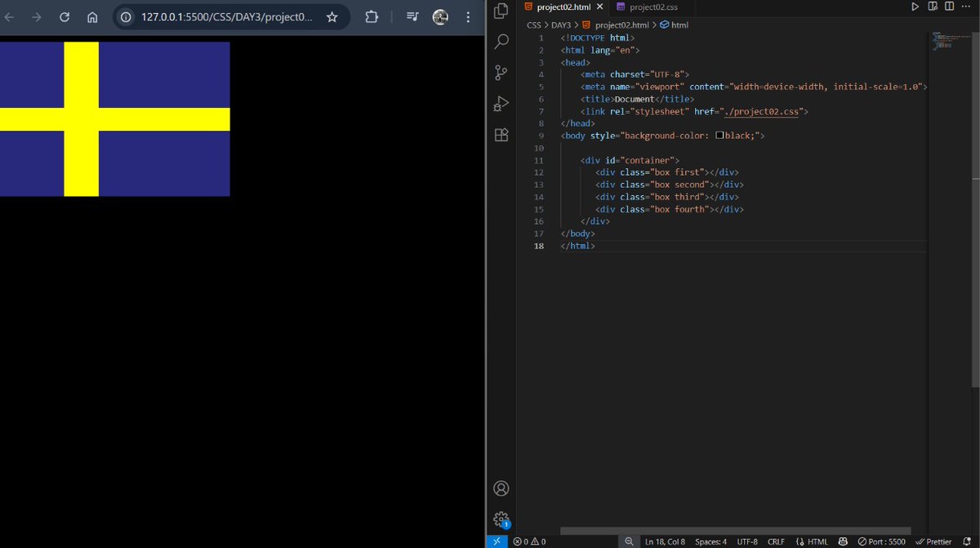Change language mode HTML
Image resolution: width=980 pixels, height=548 pixels.
pos(811,541)
